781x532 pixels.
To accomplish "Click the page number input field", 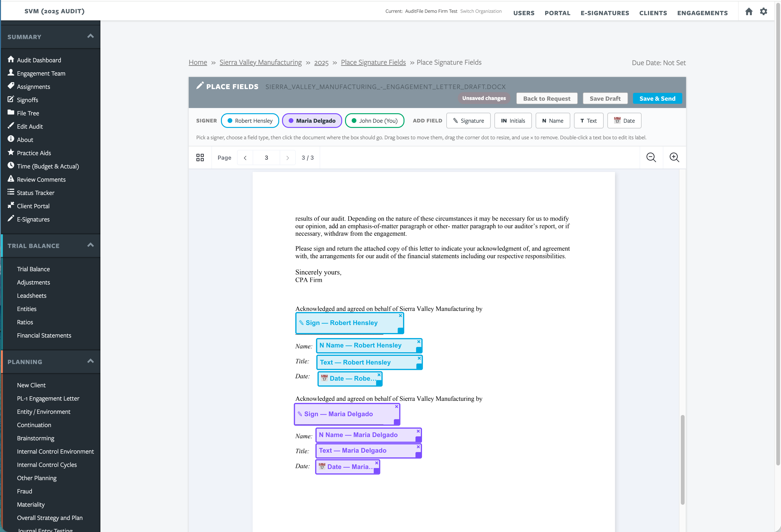I will (x=266, y=158).
